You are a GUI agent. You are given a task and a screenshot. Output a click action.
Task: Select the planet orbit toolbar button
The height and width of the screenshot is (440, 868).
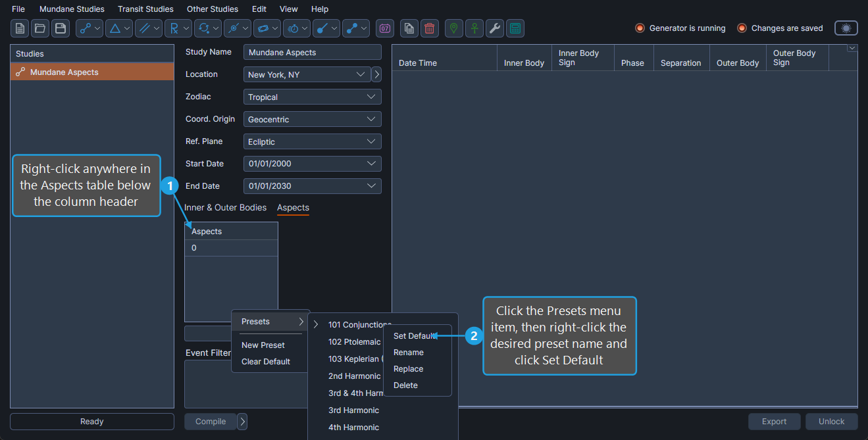point(267,28)
